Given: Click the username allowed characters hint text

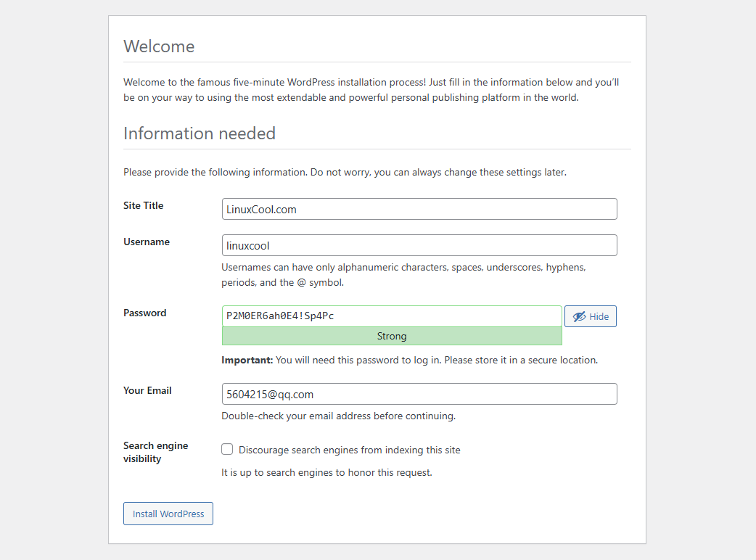Looking at the screenshot, I should (x=403, y=275).
